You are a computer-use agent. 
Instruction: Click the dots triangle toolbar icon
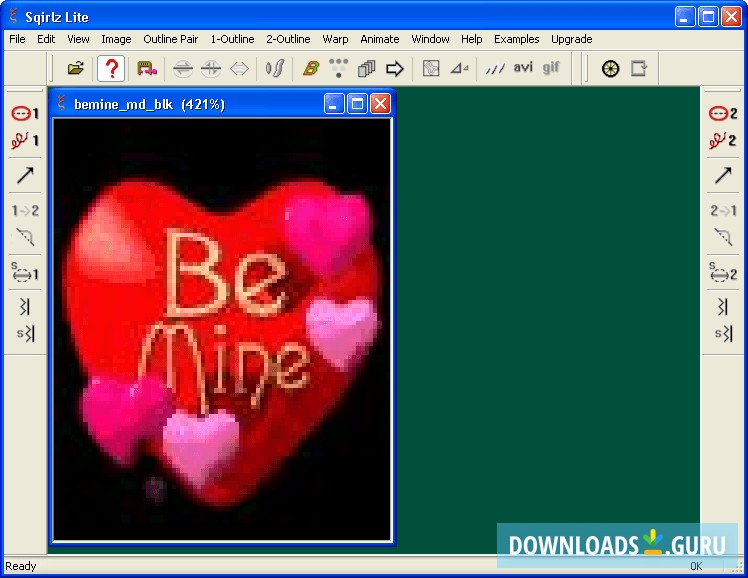[x=338, y=68]
